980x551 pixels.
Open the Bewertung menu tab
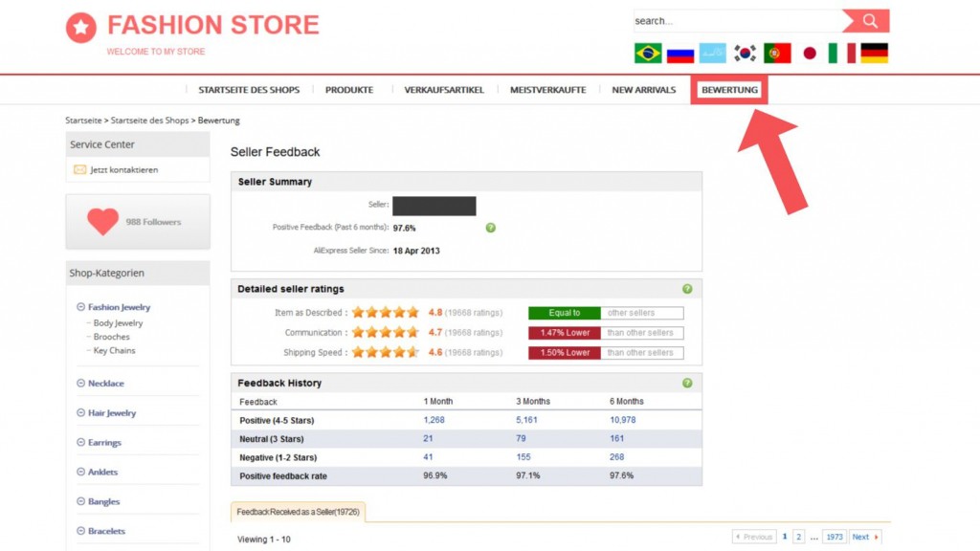[729, 90]
